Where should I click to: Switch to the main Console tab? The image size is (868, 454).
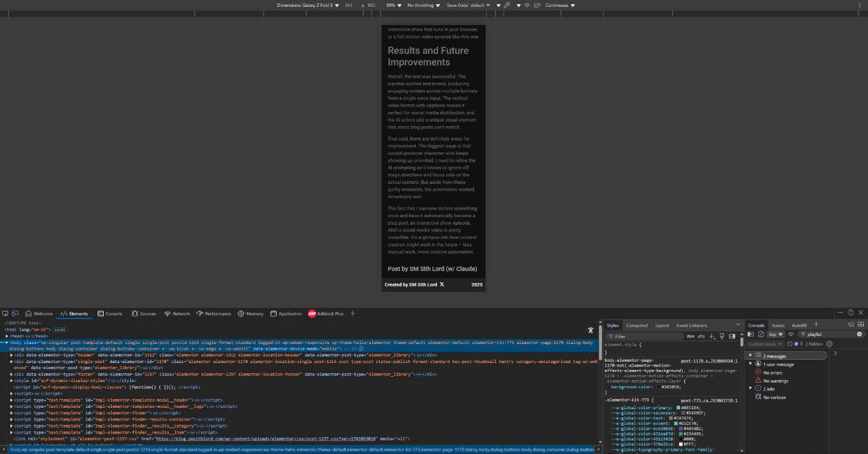[x=110, y=314]
